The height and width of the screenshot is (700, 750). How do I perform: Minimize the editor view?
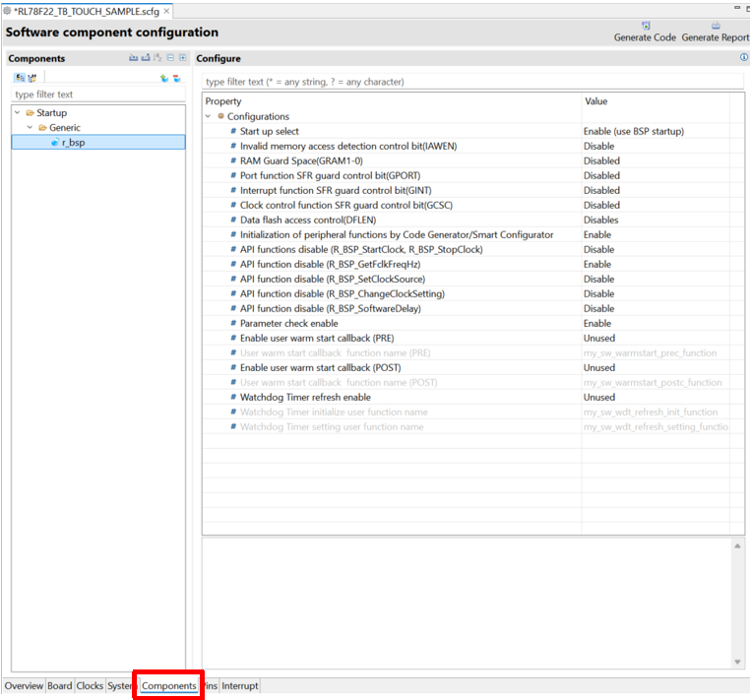click(737, 8)
